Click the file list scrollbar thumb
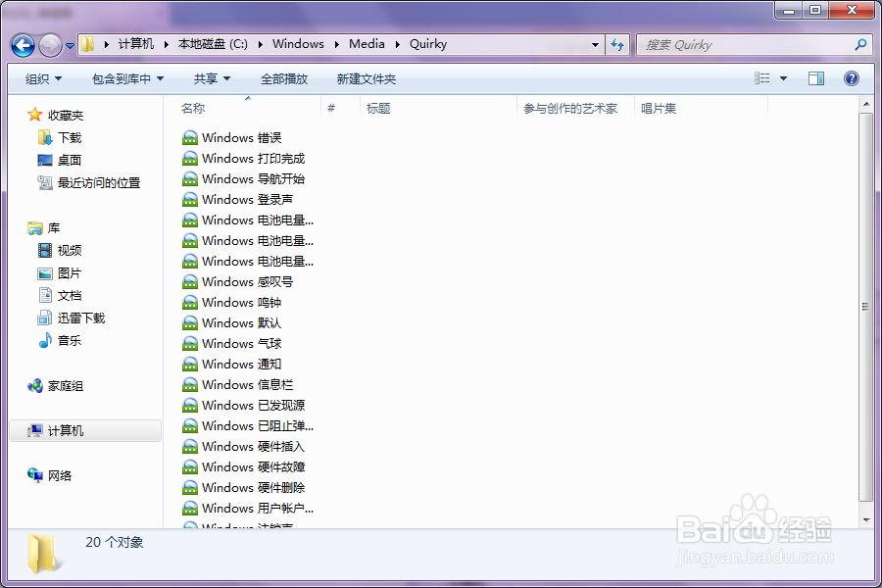This screenshot has height=588, width=882. pos(865,307)
